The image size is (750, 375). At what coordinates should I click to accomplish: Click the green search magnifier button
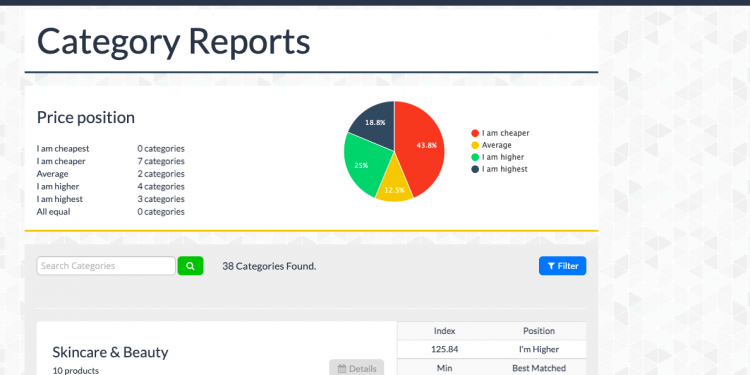pos(190,266)
